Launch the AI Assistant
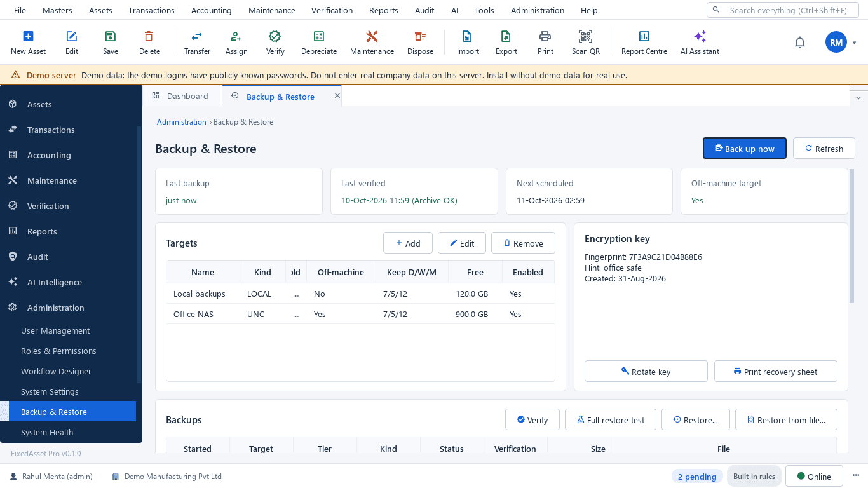The image size is (868, 488). [700, 43]
